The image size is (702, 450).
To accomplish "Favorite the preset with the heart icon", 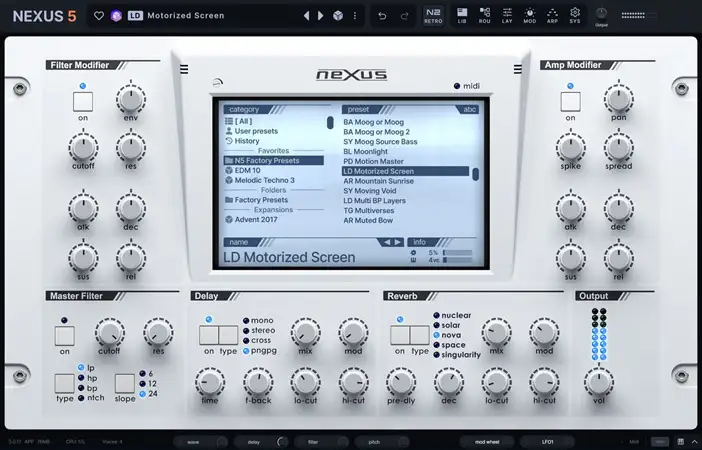I will (99, 16).
